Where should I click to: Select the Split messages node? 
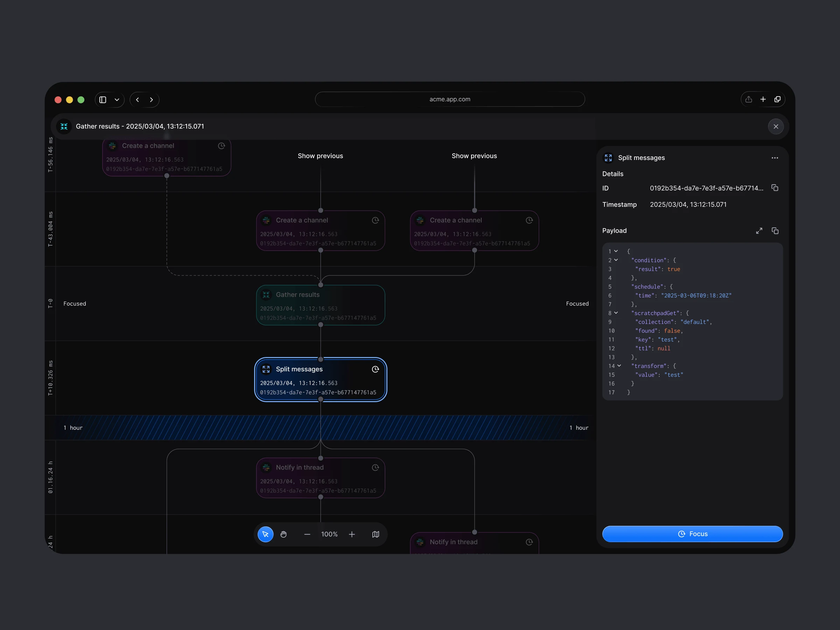321,380
